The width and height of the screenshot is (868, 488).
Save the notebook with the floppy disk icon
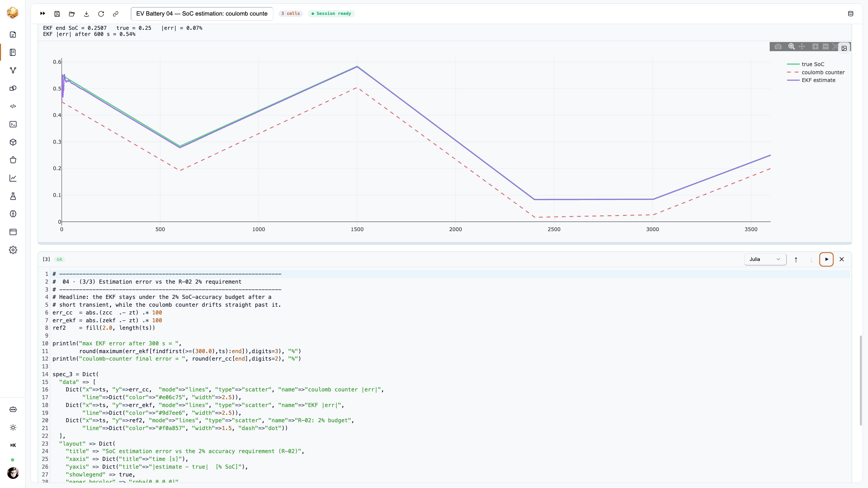pos(57,14)
